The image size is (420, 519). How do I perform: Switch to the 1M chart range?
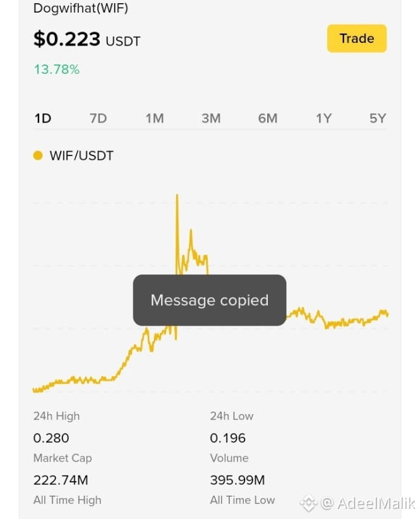[x=155, y=118]
